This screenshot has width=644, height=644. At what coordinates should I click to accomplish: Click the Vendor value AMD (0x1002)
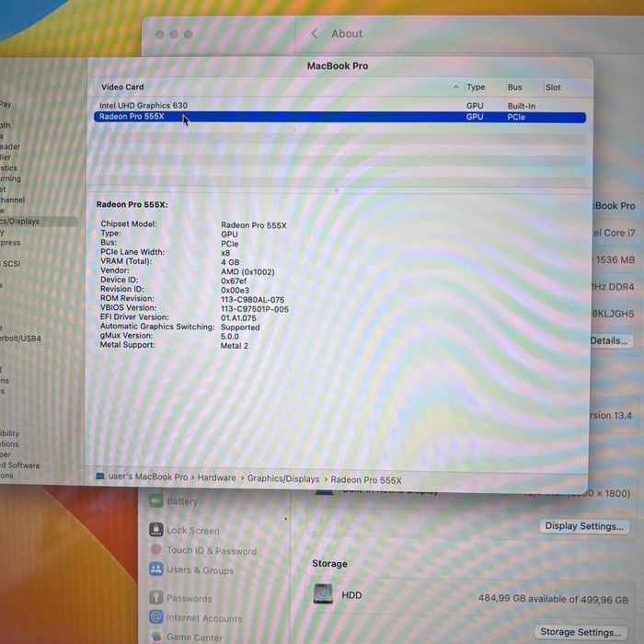pos(247,272)
